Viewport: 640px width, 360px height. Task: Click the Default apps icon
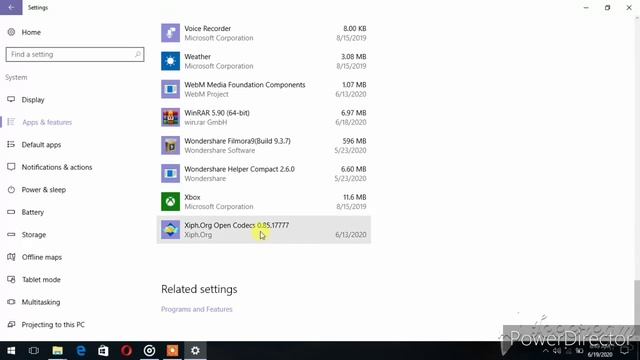(x=11, y=144)
